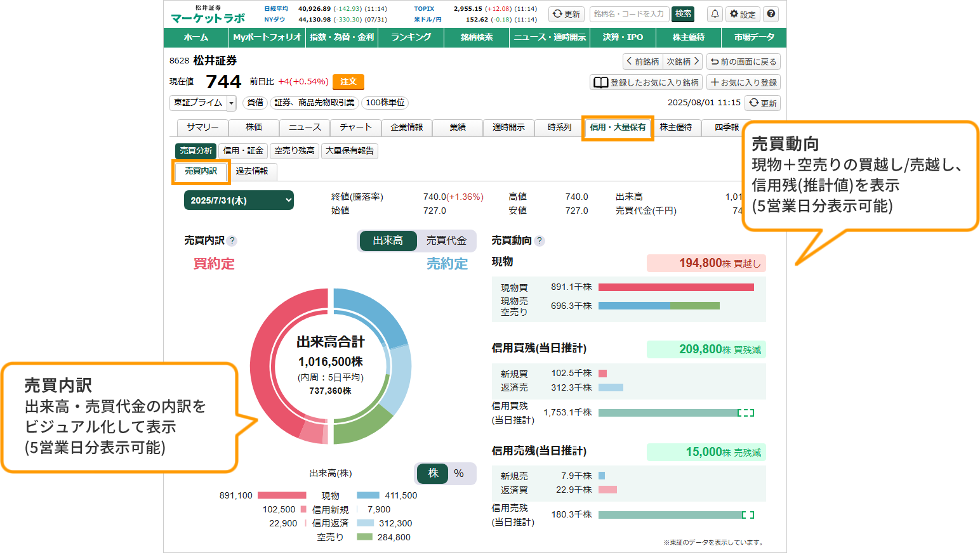Image resolution: width=980 pixels, height=553 pixels.
Task: Select 売買分析 sub-section
Action: 195,150
